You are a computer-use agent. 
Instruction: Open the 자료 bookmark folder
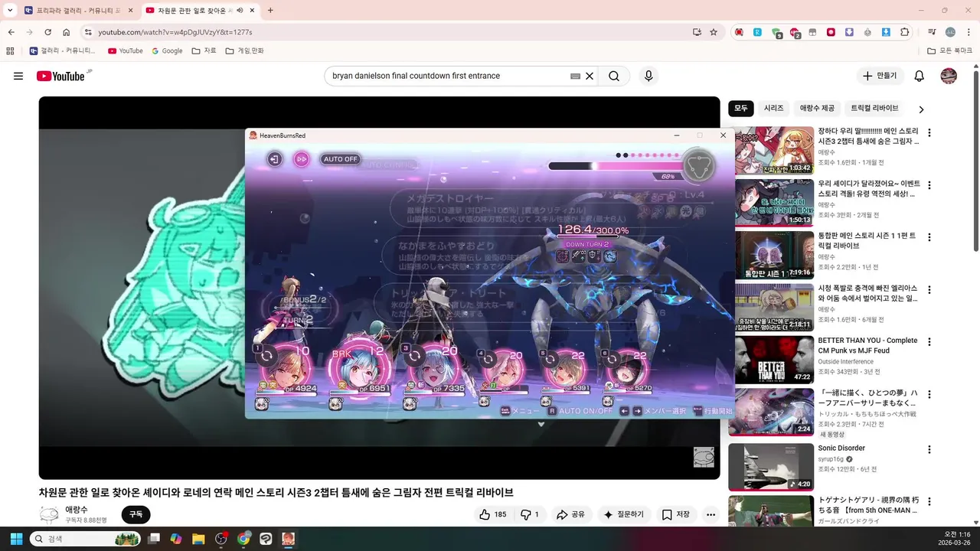click(x=204, y=51)
